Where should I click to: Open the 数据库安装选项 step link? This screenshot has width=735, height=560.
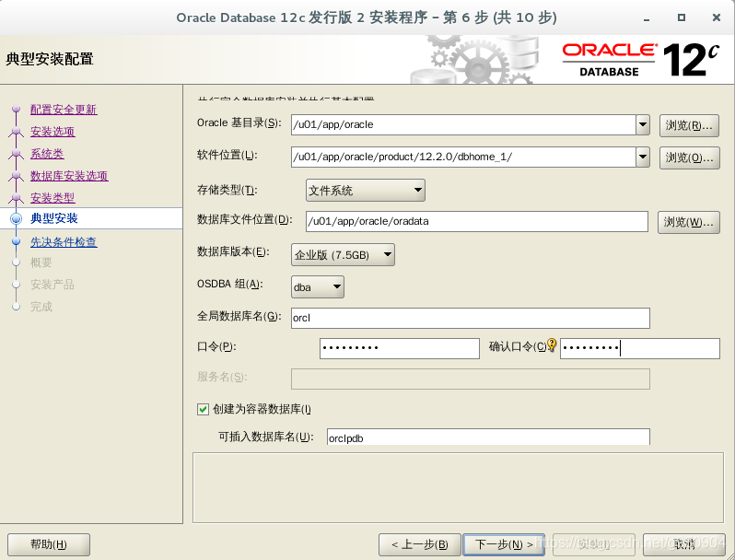coord(69,176)
